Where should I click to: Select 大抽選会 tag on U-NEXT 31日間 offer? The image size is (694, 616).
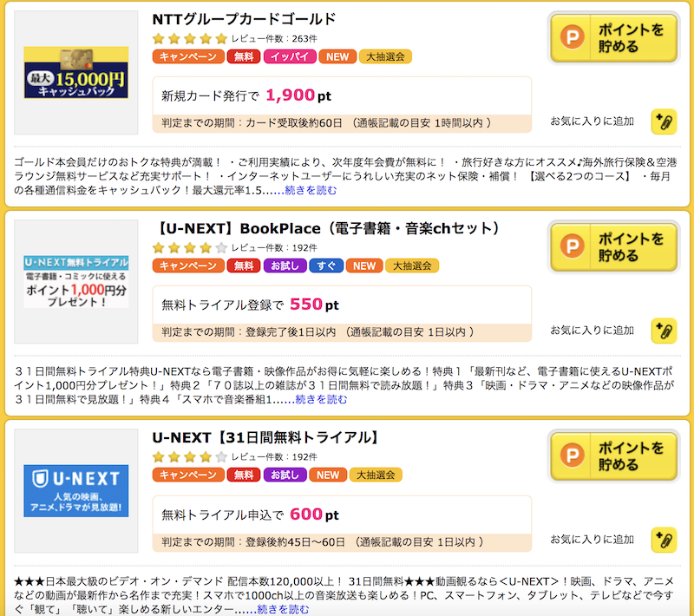point(376,475)
